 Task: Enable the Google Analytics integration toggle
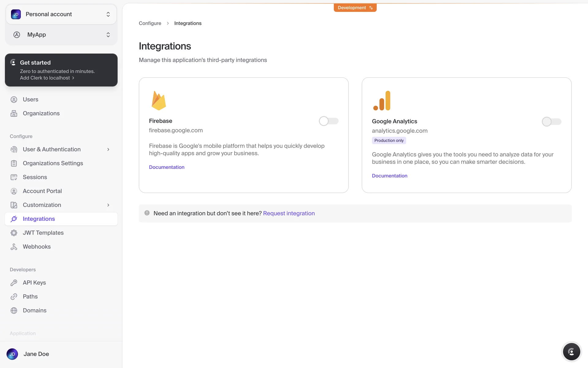point(551,122)
